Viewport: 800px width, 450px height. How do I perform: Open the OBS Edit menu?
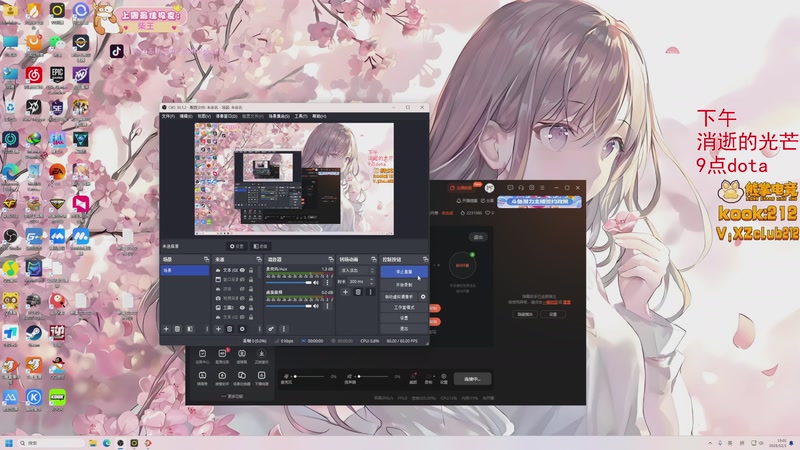coord(186,116)
